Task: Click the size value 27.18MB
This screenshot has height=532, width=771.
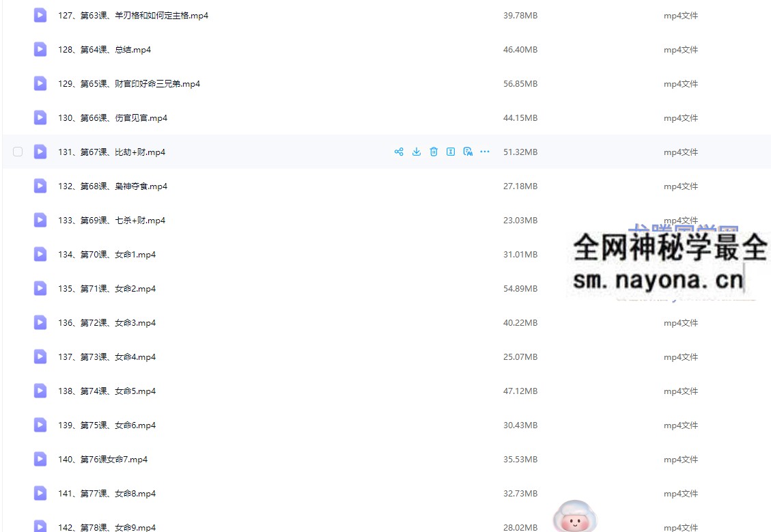Action: (520, 186)
